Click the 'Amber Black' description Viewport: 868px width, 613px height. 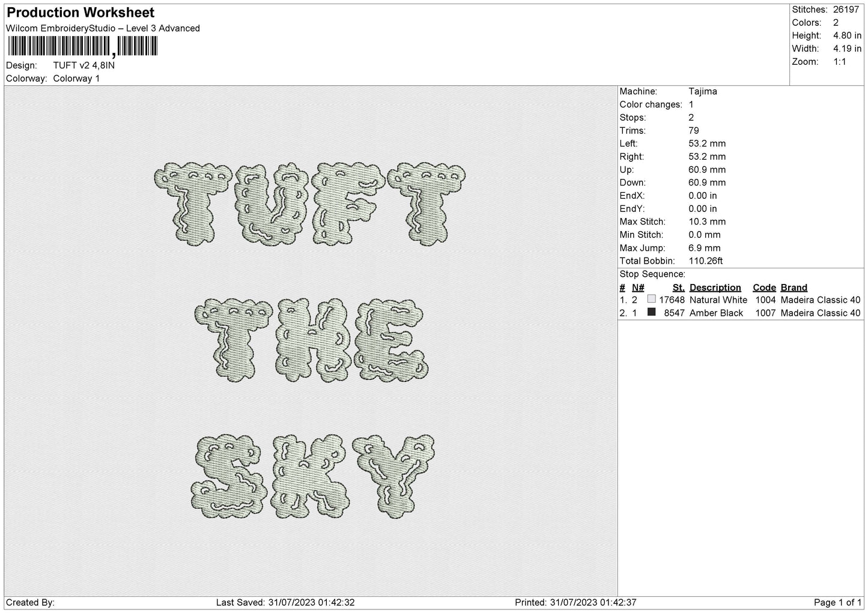[716, 313]
